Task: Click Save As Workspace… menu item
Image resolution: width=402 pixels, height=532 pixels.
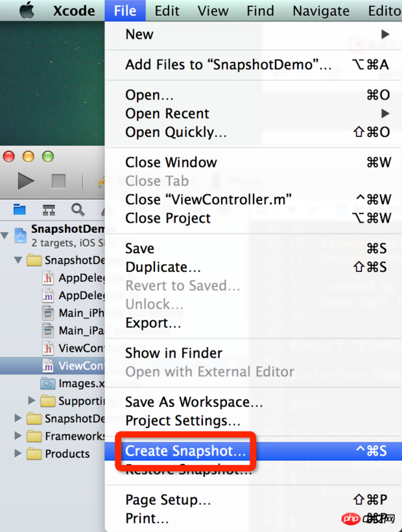Action: pos(194,402)
